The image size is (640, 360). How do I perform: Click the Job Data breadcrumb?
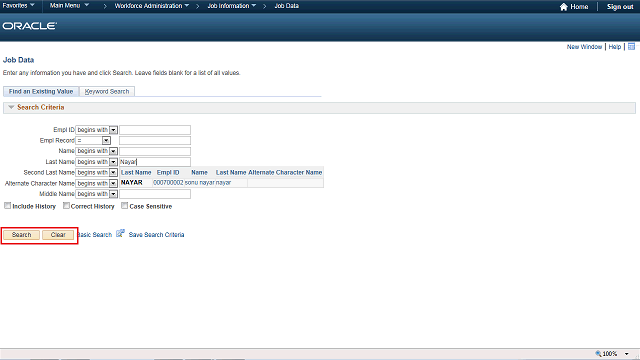[x=287, y=6]
